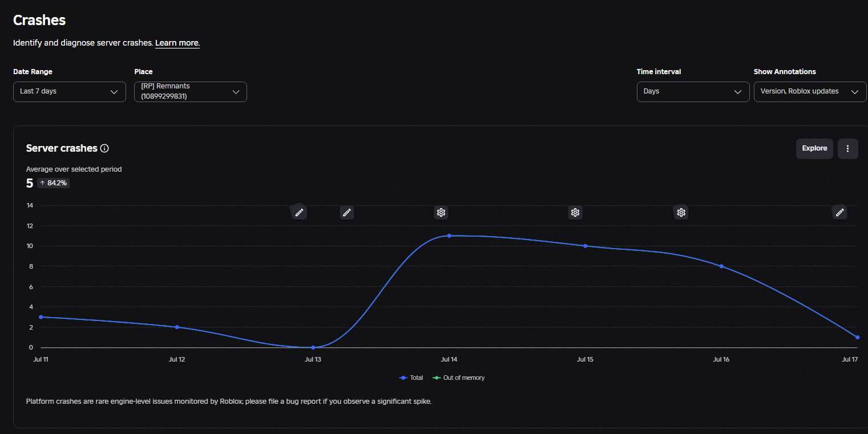The image size is (868, 434).
Task: Follow the Learn more link
Action: coord(177,43)
